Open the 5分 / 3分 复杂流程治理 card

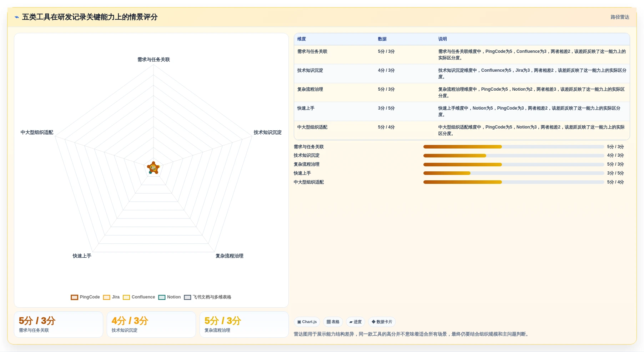pos(244,325)
